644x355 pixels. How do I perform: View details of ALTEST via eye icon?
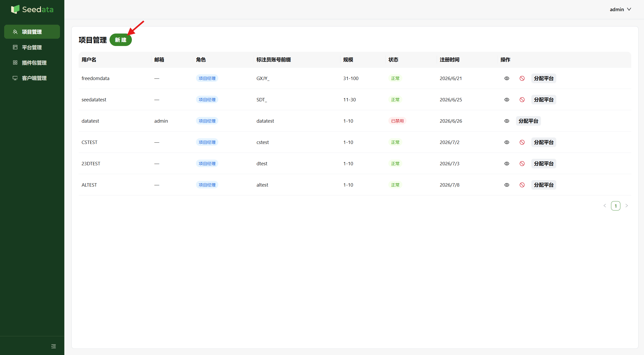click(x=506, y=185)
